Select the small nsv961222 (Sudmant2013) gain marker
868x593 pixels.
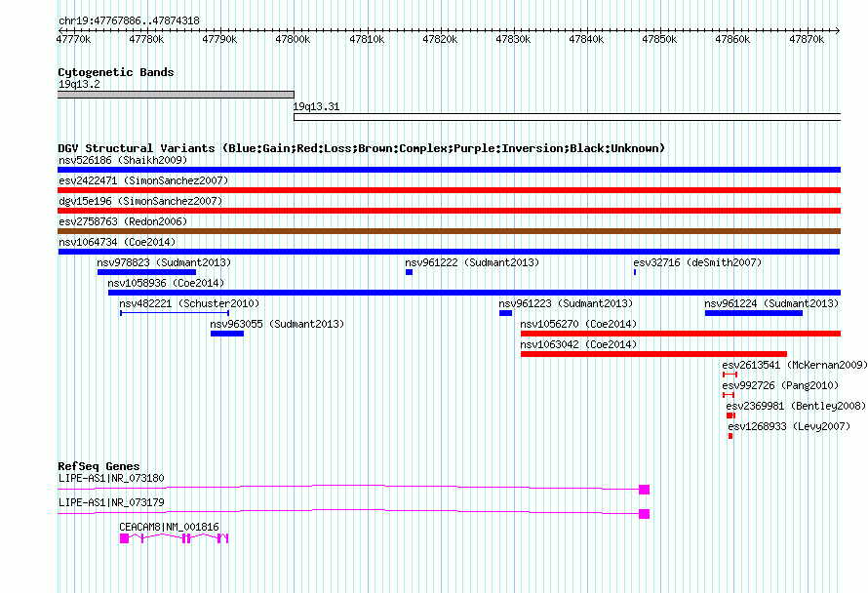[x=409, y=272]
